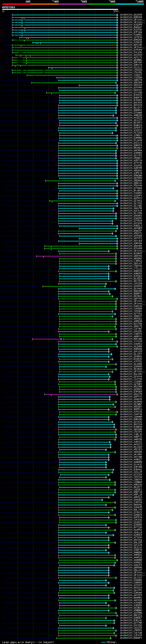Click the UniRef100_B9SIH6 hit label
Screen dimensions: 146x644
coord(131,45)
